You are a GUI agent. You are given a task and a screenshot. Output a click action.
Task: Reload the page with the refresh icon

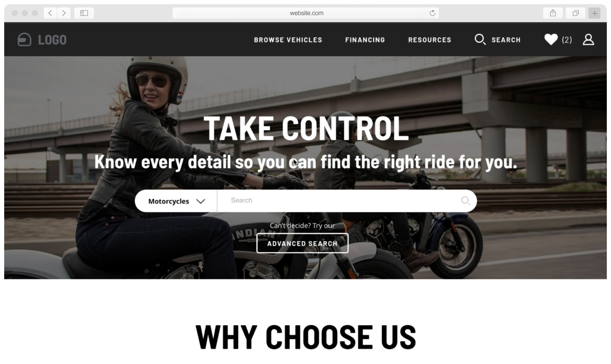tap(432, 13)
